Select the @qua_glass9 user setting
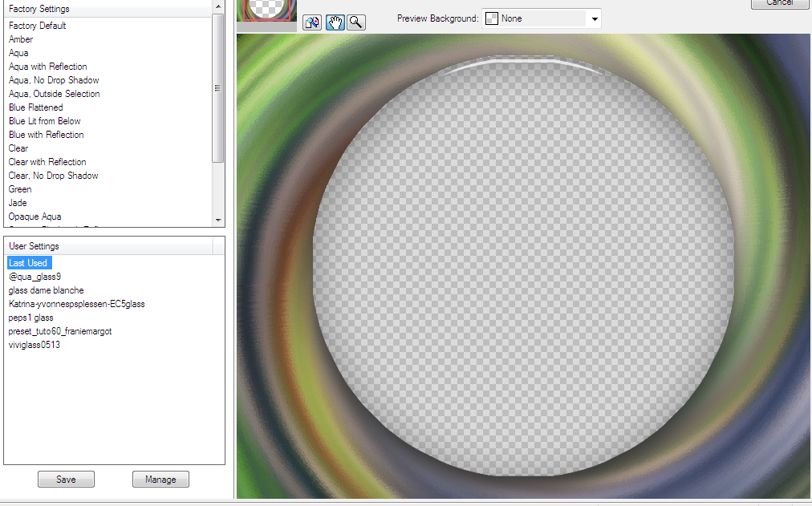 35,277
